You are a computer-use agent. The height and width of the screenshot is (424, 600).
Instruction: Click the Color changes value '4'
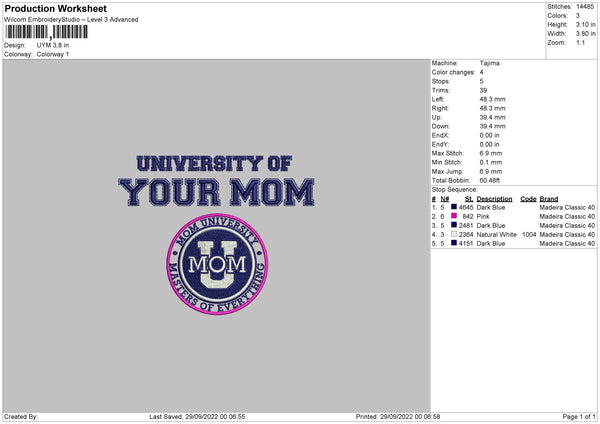click(481, 72)
